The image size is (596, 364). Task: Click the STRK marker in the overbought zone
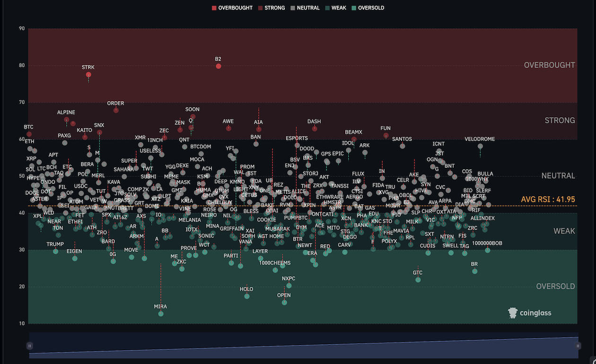point(88,75)
